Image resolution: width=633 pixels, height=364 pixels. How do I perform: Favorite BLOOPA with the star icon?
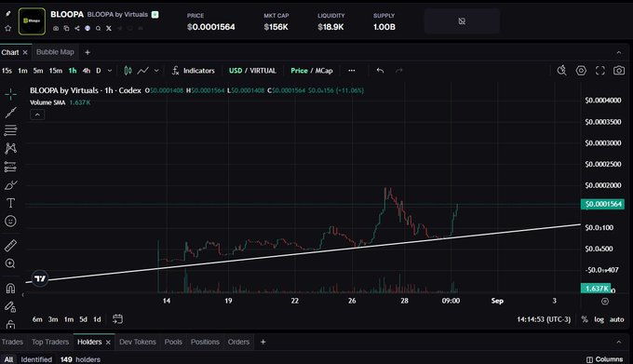pos(7,28)
